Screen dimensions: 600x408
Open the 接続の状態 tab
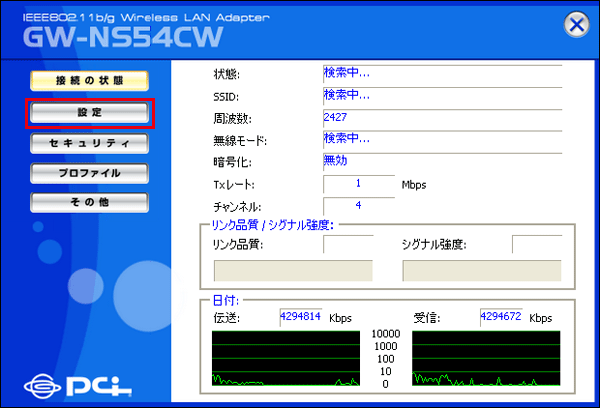[89, 80]
